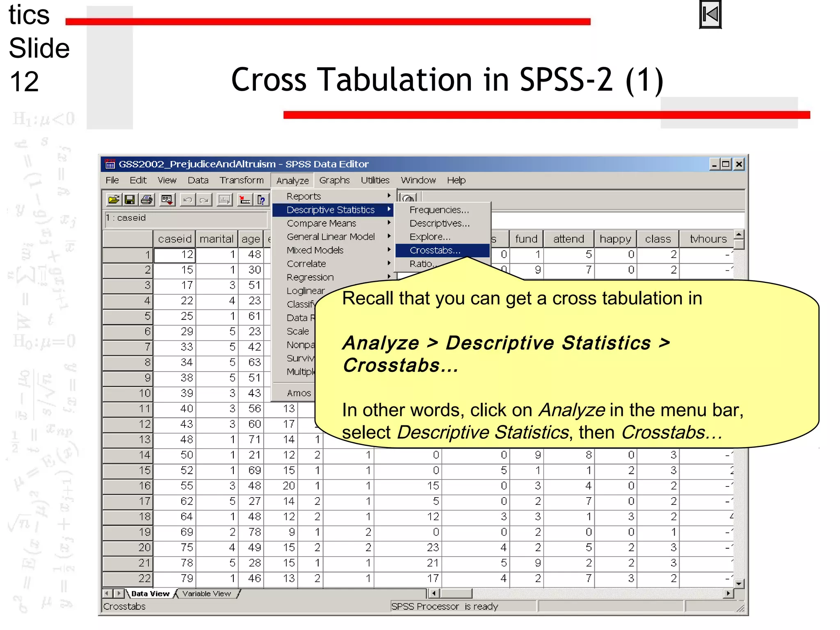Open the Utilities menu
This screenshot has height=630, width=840.
tap(375, 180)
